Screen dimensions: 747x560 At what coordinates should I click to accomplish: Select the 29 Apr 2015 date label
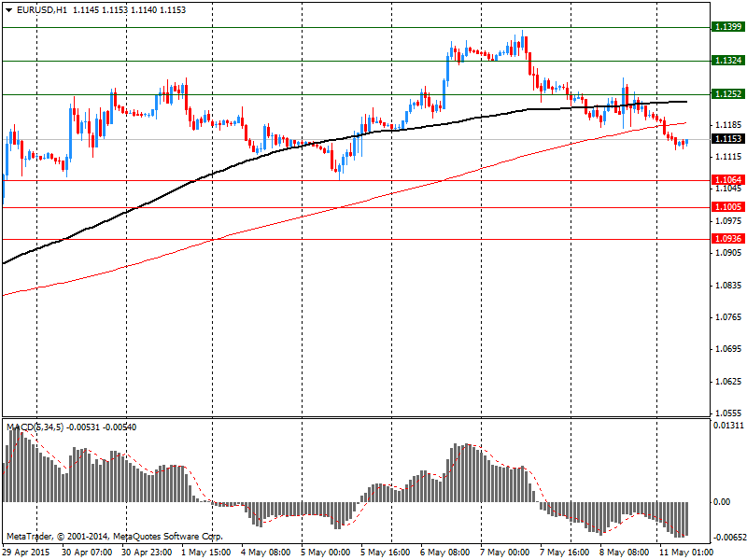26,553
